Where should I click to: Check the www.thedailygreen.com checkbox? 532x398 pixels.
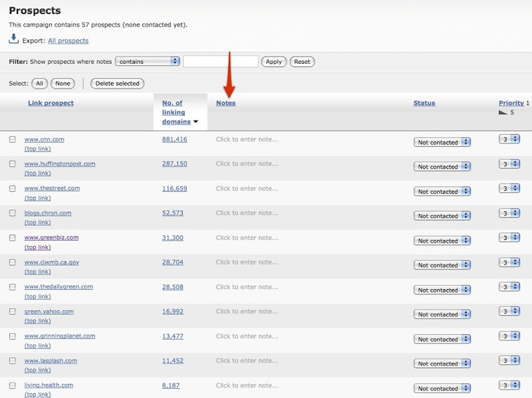(x=13, y=287)
